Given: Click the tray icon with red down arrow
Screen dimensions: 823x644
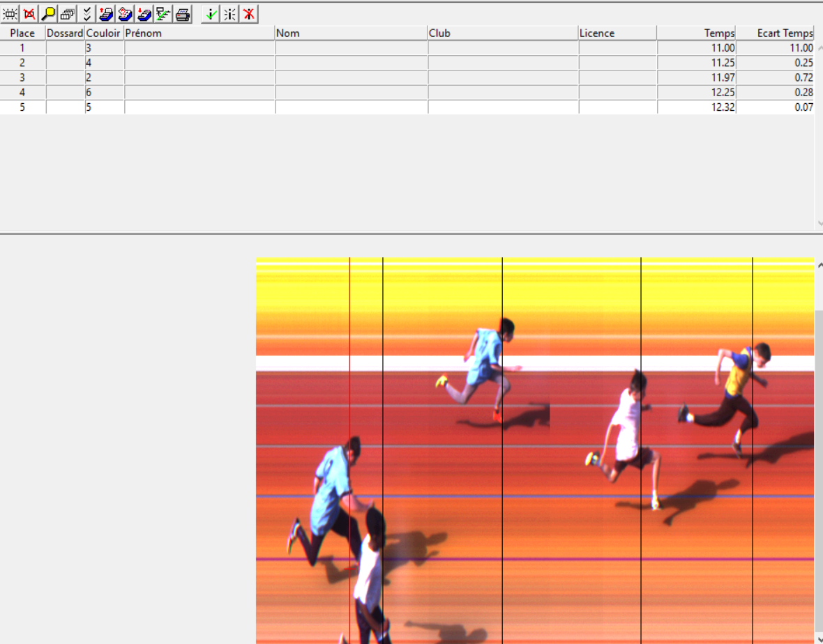Looking at the screenshot, I should tap(144, 14).
